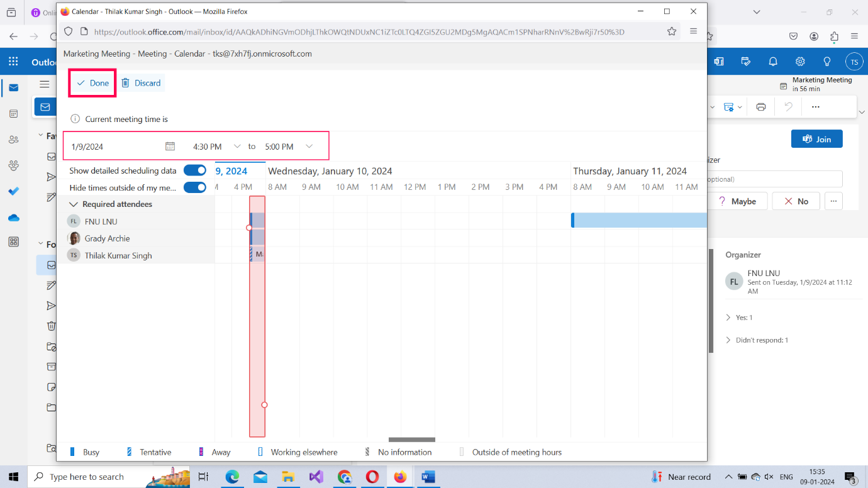Open People in Outlook sidebar

13,140
